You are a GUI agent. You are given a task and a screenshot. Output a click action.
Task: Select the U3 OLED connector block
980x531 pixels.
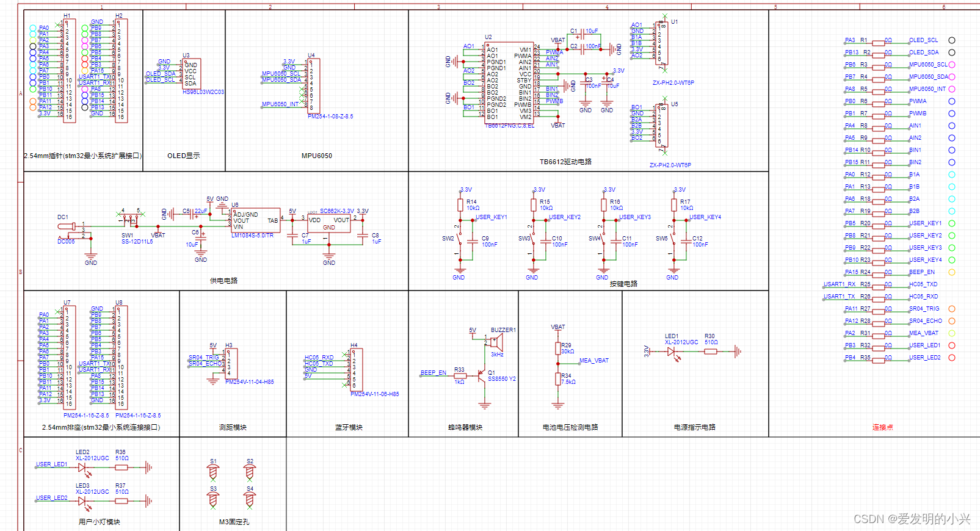click(191, 74)
